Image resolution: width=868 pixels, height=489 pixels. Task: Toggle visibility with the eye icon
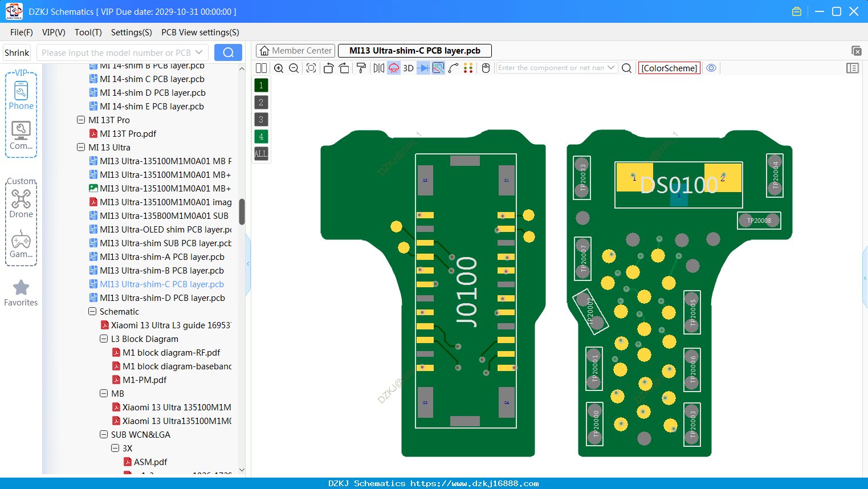pyautogui.click(x=711, y=68)
